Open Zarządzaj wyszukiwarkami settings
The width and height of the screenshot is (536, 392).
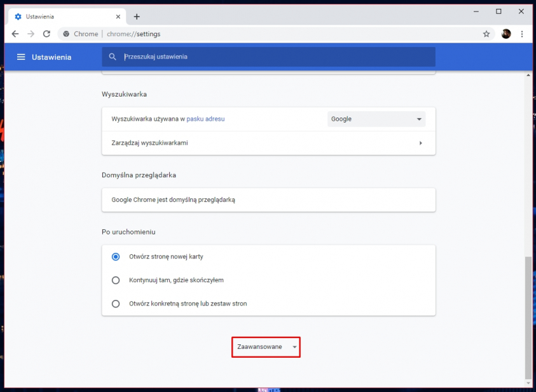[x=268, y=142]
